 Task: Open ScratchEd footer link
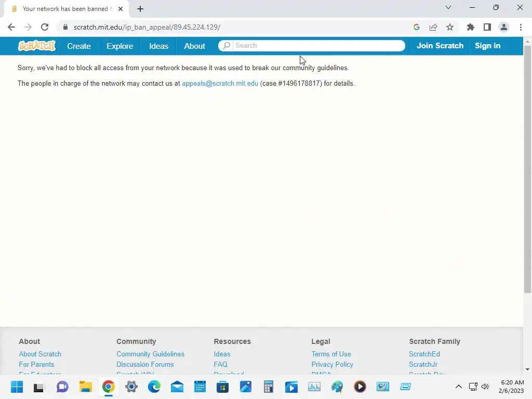coord(424,354)
